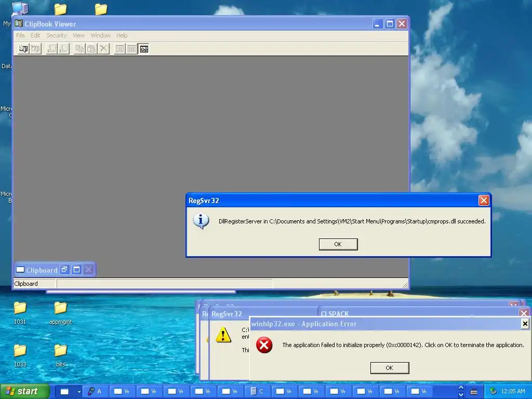Open the Security menu
Viewport: 532px width, 399px height.
click(56, 35)
